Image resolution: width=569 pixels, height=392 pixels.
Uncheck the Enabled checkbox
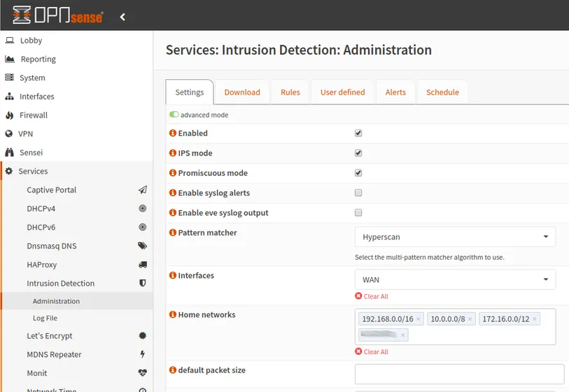point(358,133)
